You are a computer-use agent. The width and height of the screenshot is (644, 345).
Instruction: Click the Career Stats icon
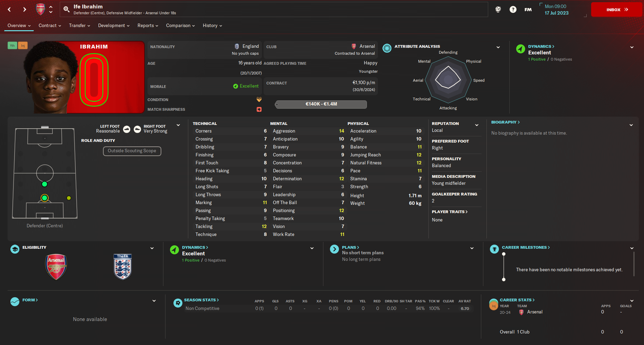[x=494, y=304]
